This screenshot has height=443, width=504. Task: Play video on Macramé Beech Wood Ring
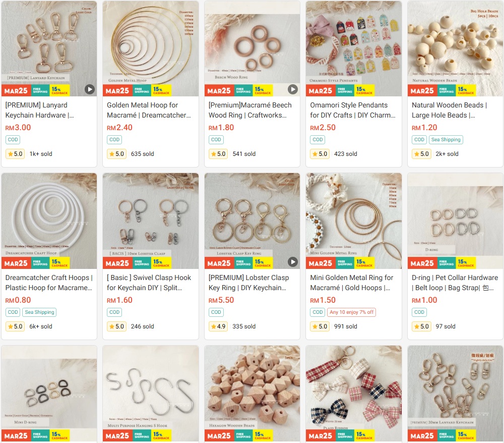click(292, 89)
